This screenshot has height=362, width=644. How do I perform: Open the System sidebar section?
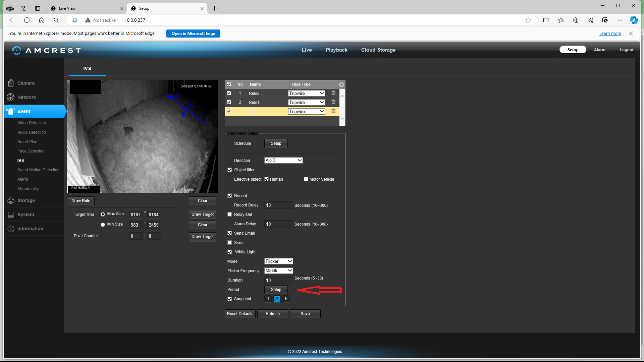pos(26,215)
